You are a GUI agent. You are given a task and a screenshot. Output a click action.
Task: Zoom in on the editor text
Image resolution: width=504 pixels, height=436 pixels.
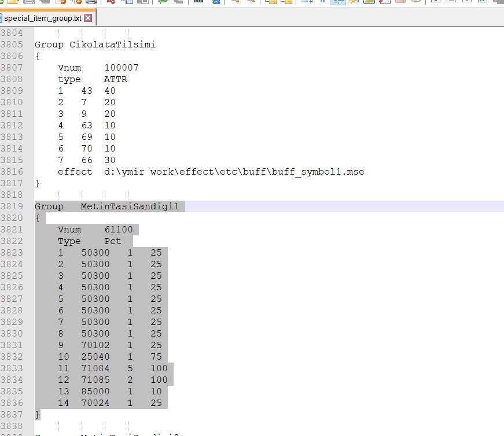(236, 1)
